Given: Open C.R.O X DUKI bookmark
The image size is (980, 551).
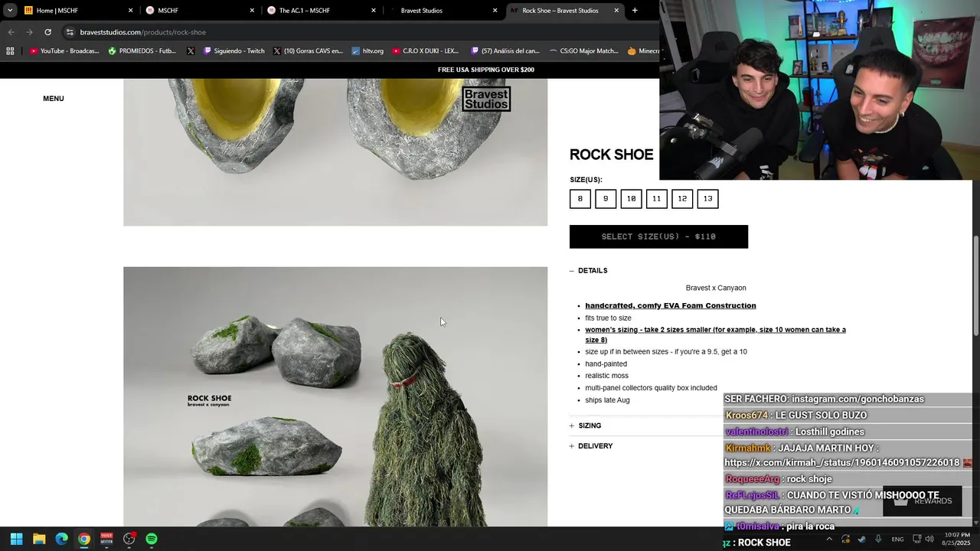Looking at the screenshot, I should coord(425,51).
